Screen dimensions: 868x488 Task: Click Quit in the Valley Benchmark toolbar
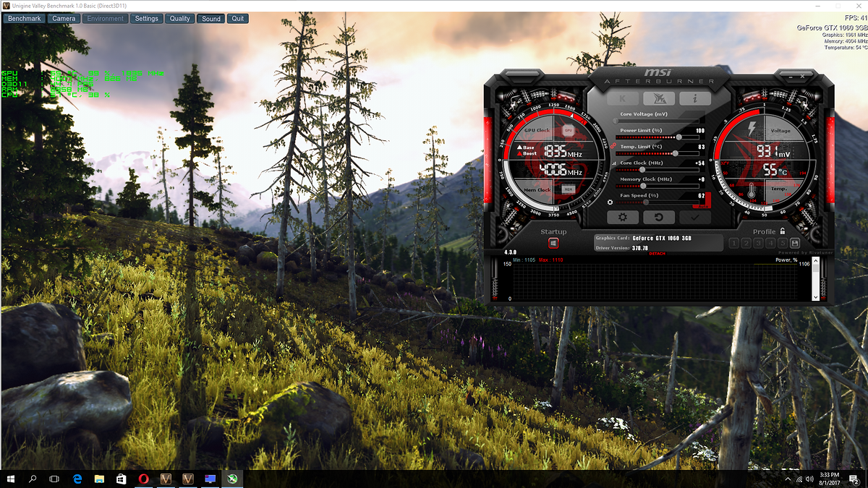click(237, 19)
